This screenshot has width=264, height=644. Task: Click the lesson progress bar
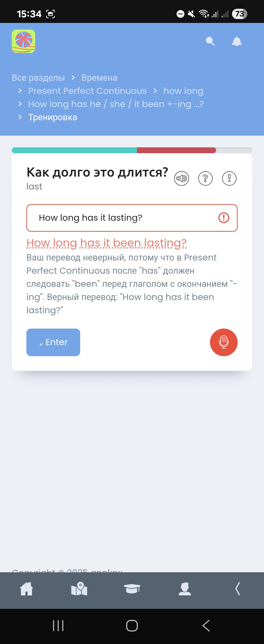(132, 150)
